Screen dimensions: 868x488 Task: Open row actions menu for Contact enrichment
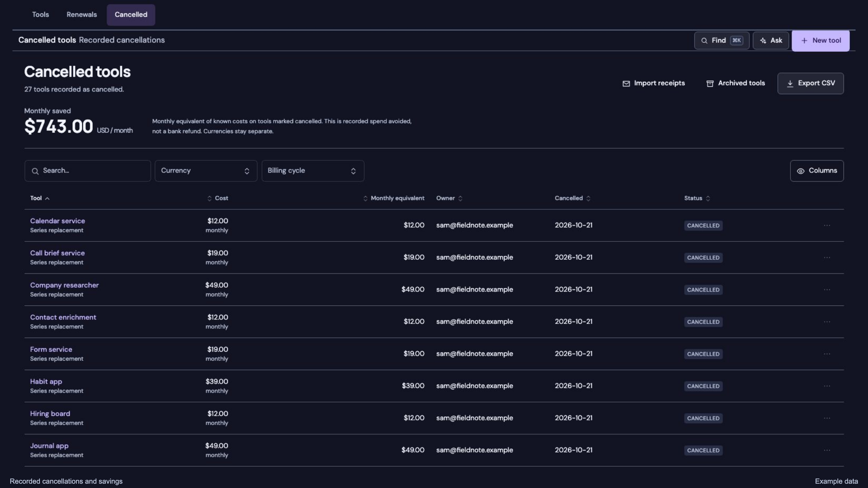pyautogui.click(x=827, y=322)
